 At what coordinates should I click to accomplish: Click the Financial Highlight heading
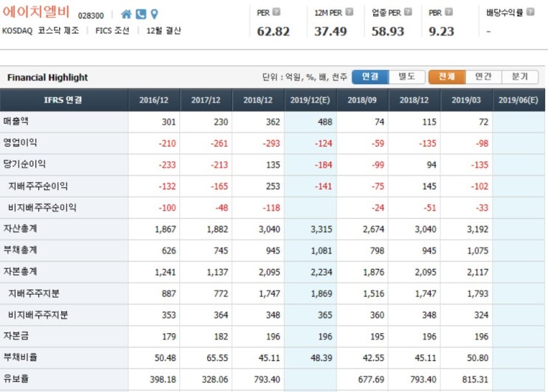47,77
